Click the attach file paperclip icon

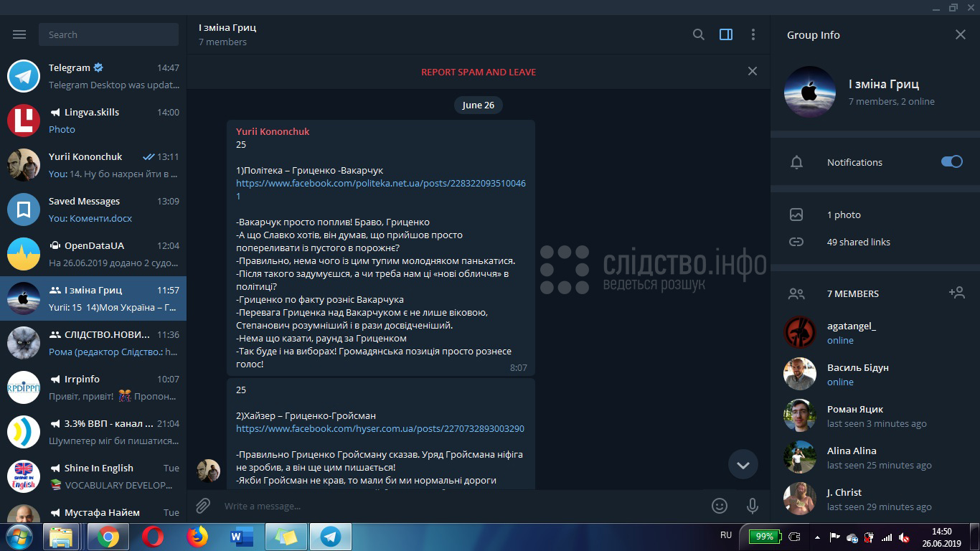203,506
